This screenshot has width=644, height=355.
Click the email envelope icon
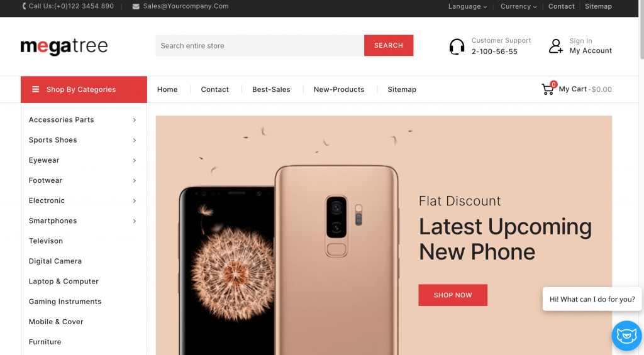pos(136,6)
